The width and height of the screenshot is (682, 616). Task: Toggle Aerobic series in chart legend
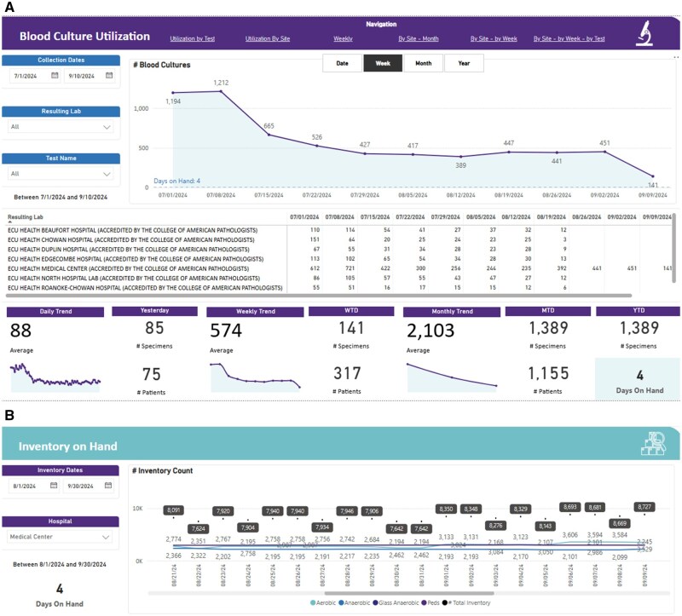[x=323, y=602]
